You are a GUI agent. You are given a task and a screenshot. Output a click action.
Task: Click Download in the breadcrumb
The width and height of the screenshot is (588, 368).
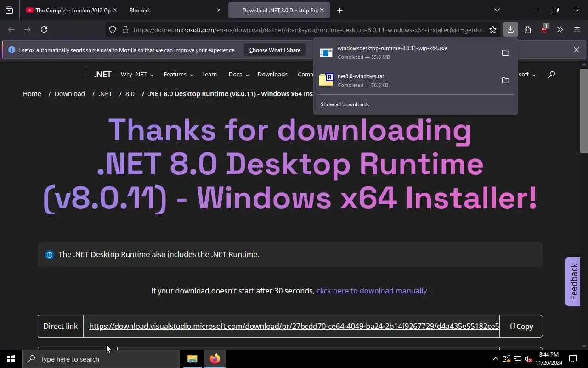[x=70, y=94]
